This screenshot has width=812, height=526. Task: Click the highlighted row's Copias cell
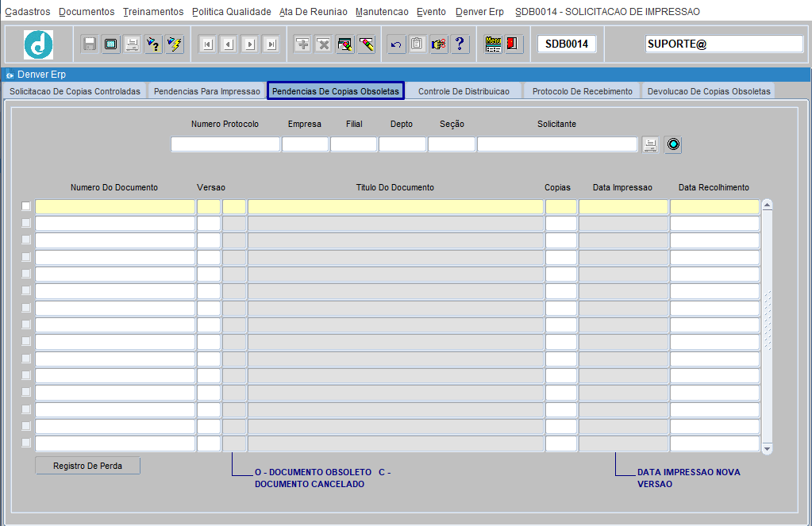pyautogui.click(x=561, y=206)
